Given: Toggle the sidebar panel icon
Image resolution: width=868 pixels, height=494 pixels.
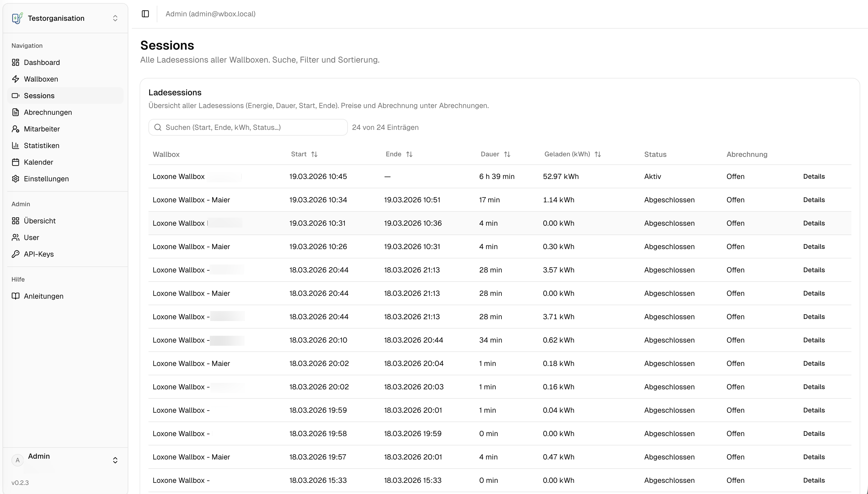Looking at the screenshot, I should pos(145,14).
